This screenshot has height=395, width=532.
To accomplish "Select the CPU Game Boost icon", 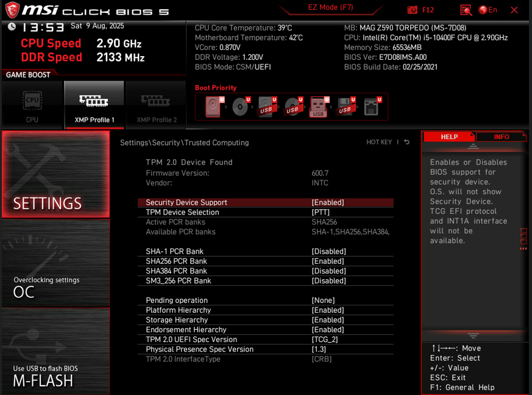I will point(32,105).
